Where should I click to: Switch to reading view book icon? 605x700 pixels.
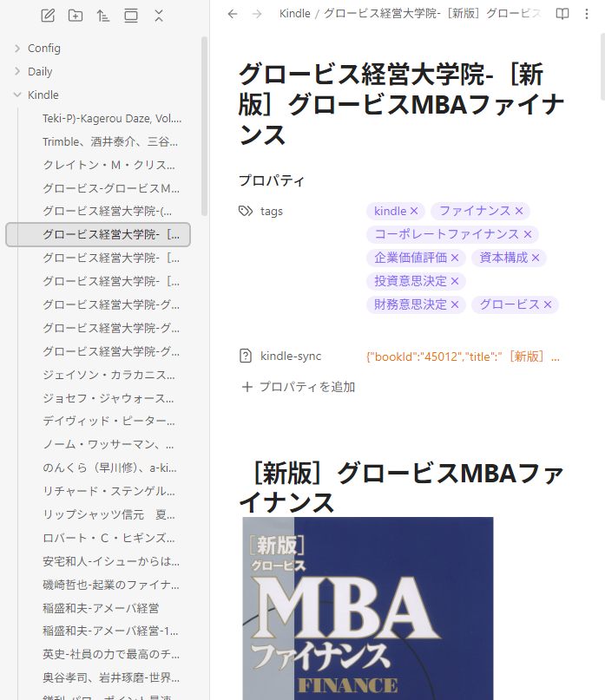(x=562, y=14)
